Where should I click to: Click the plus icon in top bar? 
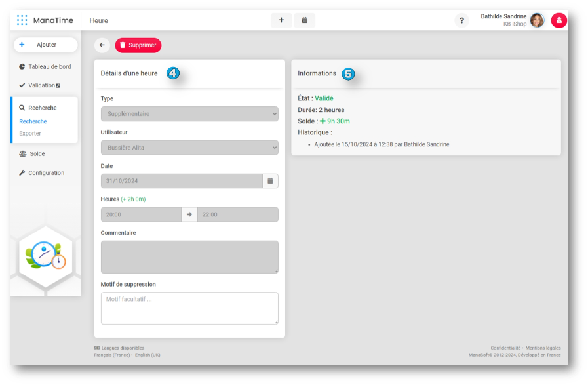point(281,20)
